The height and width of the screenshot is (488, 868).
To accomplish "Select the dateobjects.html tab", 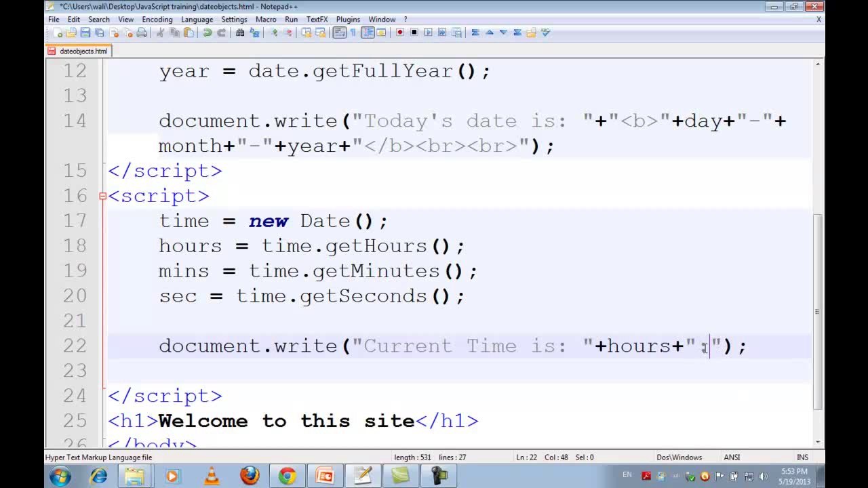I will pyautogui.click(x=78, y=51).
